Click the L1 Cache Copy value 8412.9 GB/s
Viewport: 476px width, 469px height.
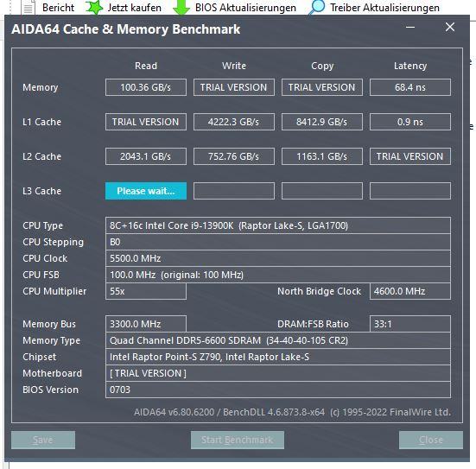click(322, 122)
